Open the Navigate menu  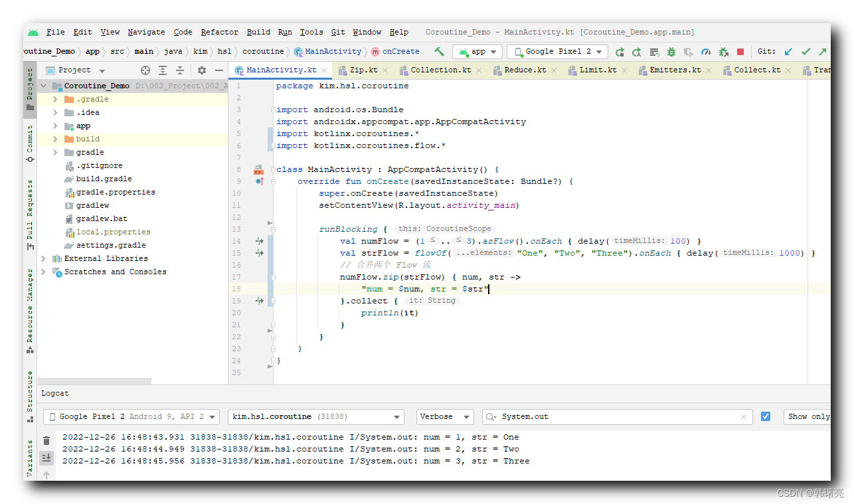[x=147, y=32]
